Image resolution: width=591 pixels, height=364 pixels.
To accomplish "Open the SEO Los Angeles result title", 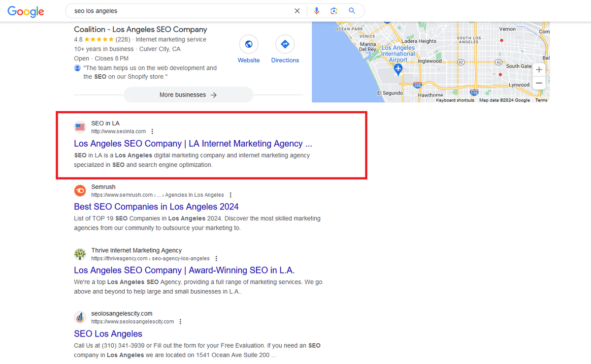I will pos(108,334).
